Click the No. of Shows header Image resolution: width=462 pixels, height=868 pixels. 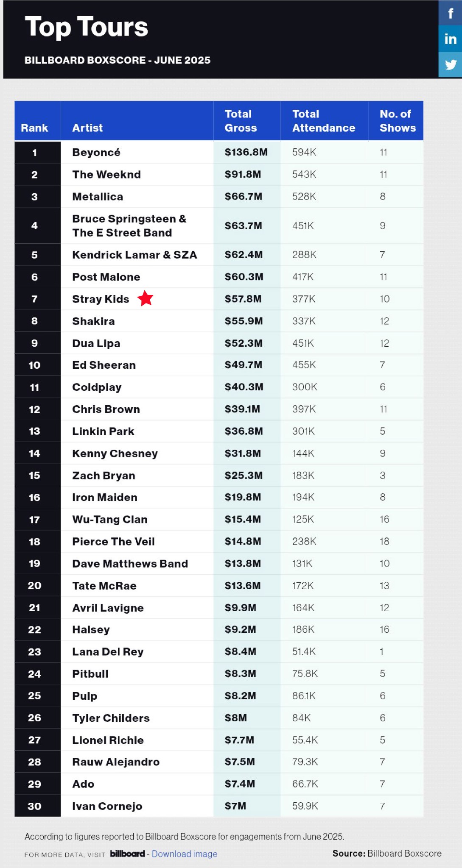click(x=398, y=121)
